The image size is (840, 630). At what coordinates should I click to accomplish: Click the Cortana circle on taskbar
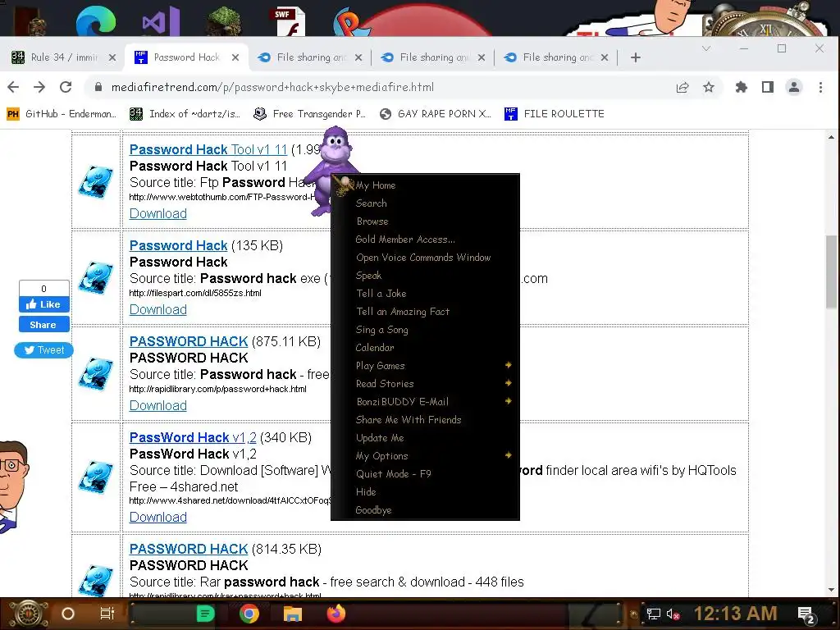(68, 614)
